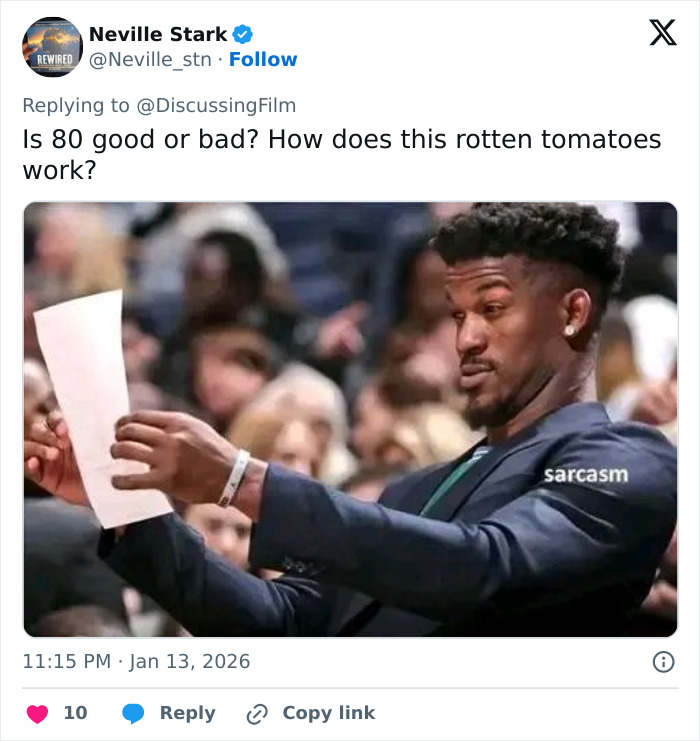Like the tweet with the heart icon
Screen dimensions: 700x741
point(37,713)
